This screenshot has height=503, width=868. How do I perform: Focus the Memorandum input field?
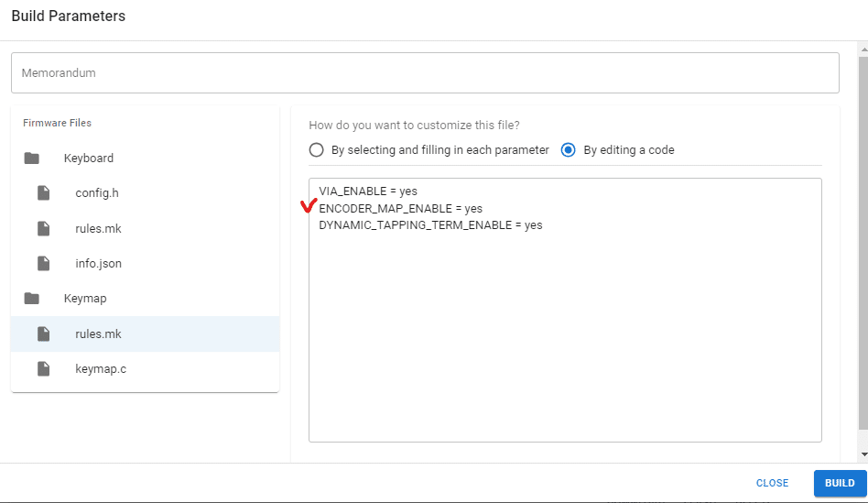[x=425, y=72]
